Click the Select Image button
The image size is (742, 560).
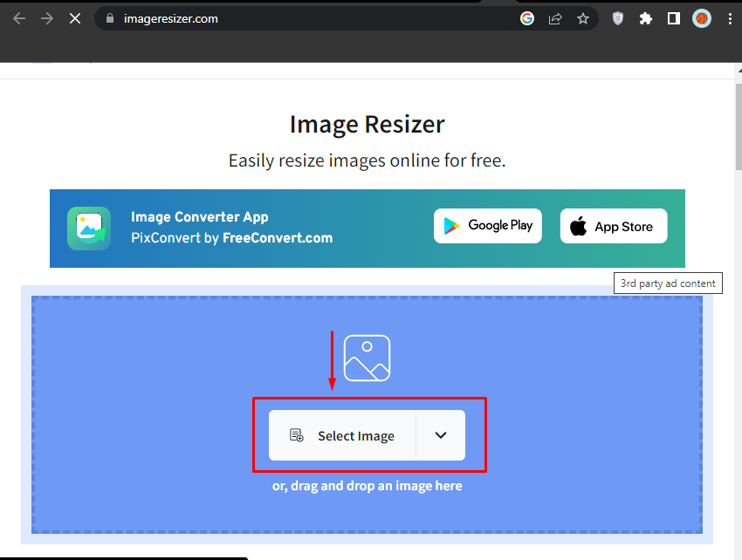click(x=342, y=435)
